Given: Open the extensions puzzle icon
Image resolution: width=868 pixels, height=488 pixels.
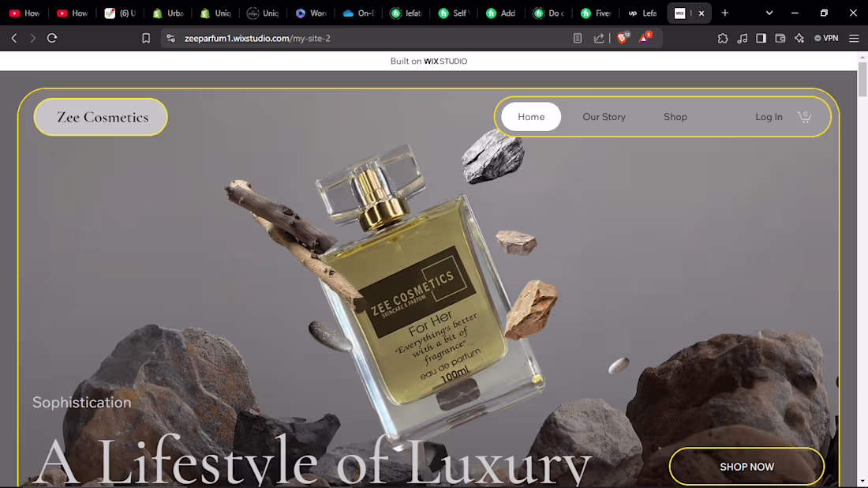Looking at the screenshot, I should click(x=723, y=38).
